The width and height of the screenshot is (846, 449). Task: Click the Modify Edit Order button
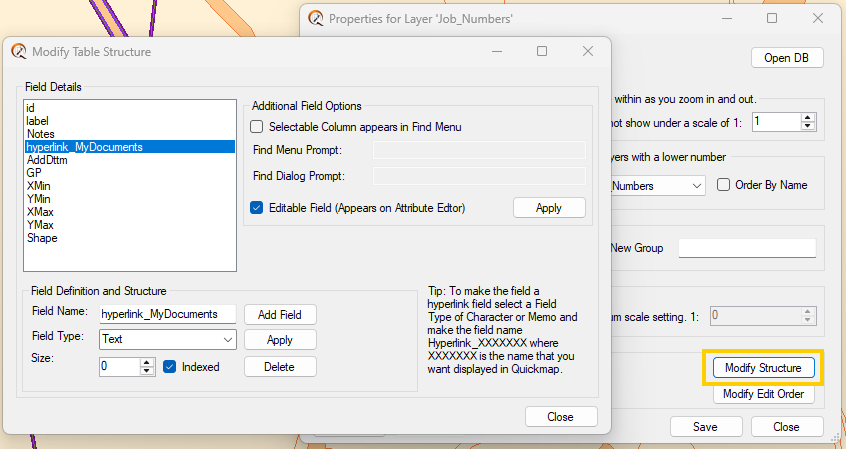(x=765, y=394)
